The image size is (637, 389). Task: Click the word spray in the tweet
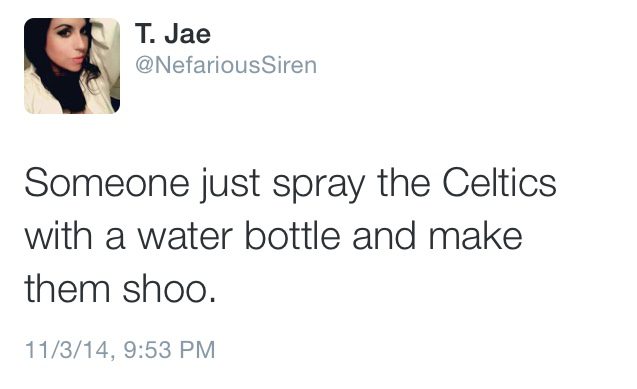(319, 186)
